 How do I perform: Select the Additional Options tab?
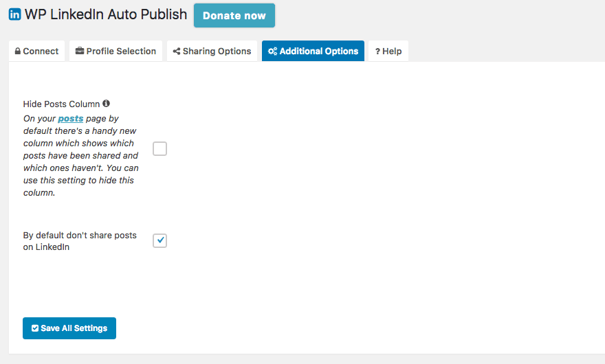313,52
